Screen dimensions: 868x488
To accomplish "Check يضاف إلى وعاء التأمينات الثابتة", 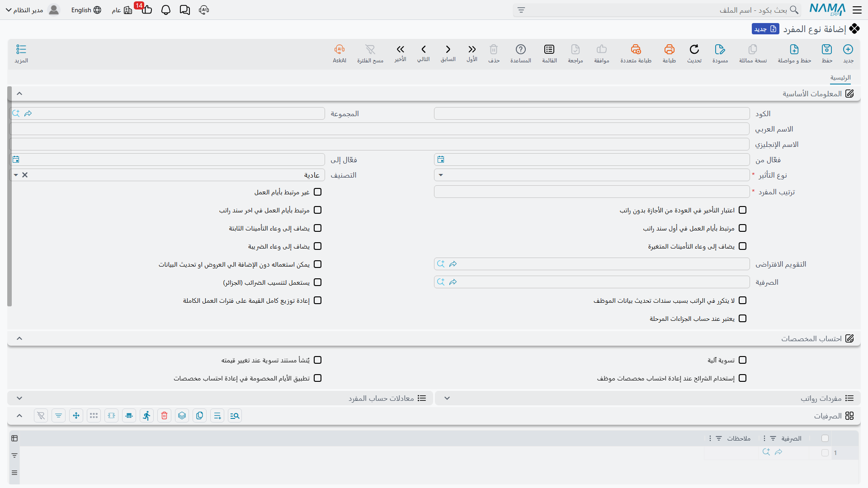I will [x=318, y=228].
